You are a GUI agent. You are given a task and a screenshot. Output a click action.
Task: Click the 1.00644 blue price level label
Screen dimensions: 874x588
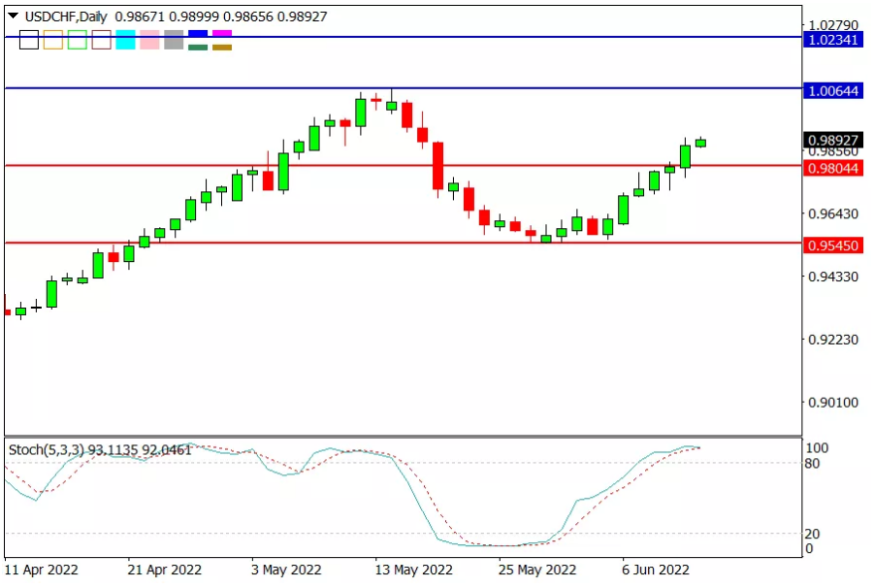[833, 91]
